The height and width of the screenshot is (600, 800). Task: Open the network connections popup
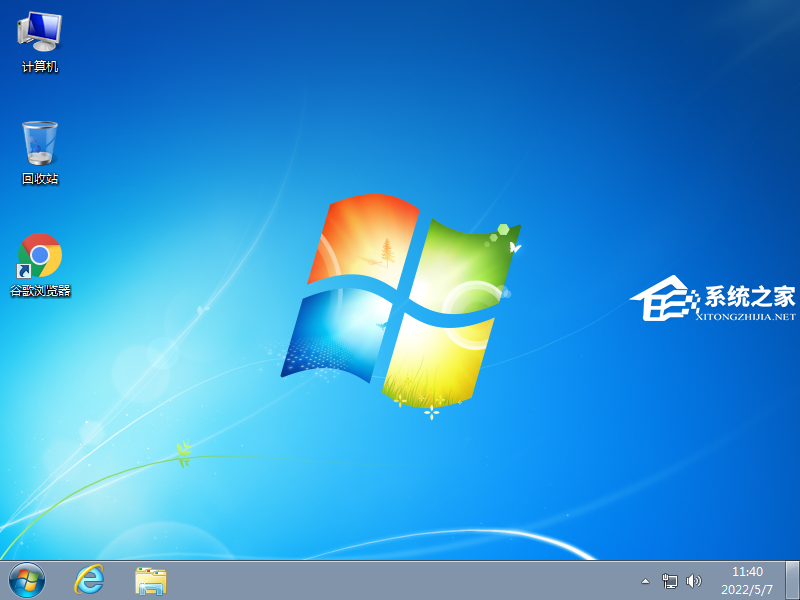[668, 578]
